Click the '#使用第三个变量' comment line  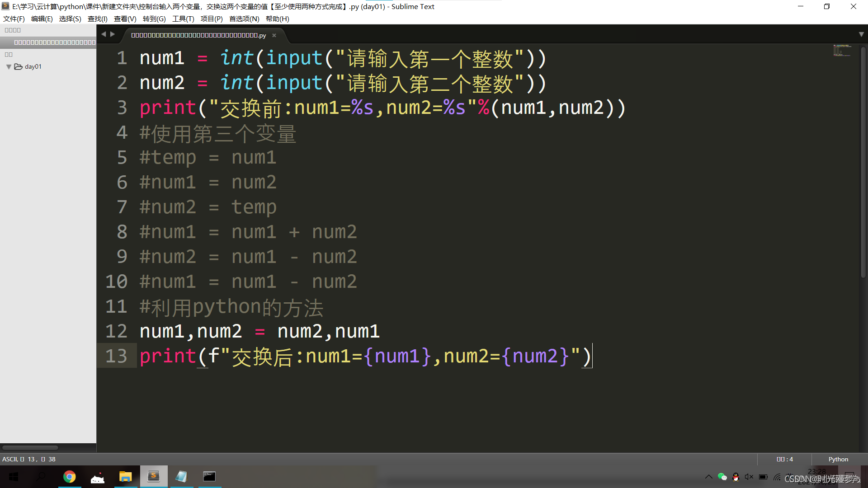point(218,134)
